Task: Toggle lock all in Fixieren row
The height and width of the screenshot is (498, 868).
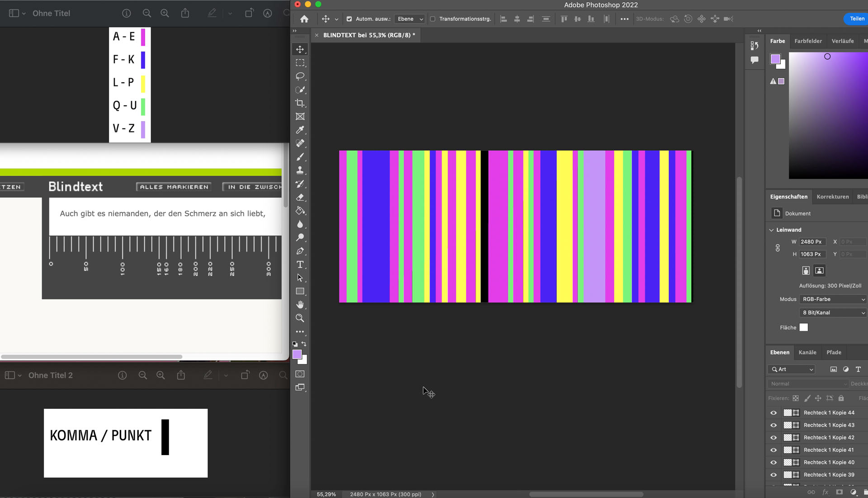Action: pos(841,398)
